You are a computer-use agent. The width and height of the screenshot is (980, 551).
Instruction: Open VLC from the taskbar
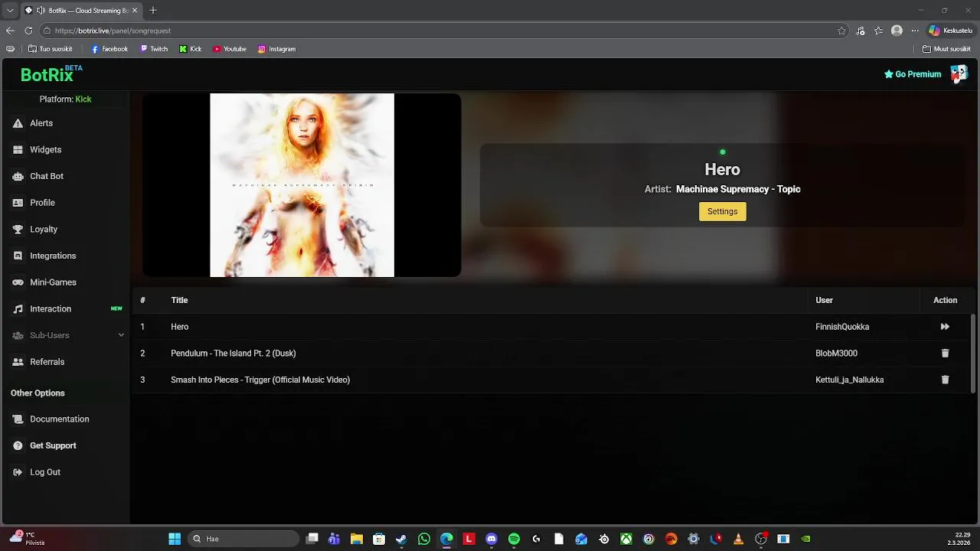(738, 539)
